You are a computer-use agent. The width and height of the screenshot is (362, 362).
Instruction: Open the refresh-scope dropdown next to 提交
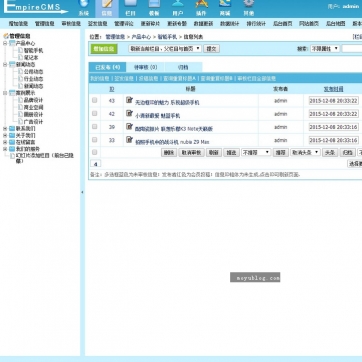(x=165, y=49)
